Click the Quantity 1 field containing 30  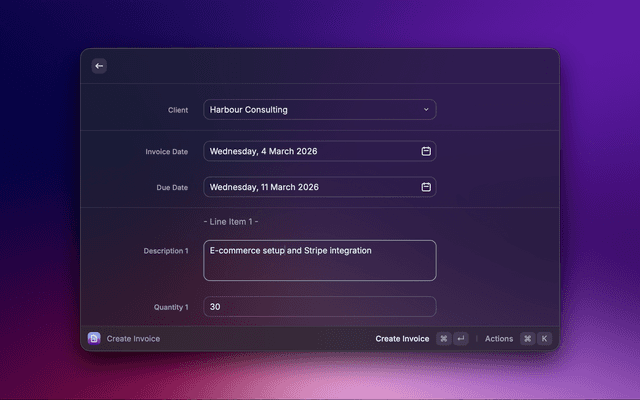[x=320, y=307]
